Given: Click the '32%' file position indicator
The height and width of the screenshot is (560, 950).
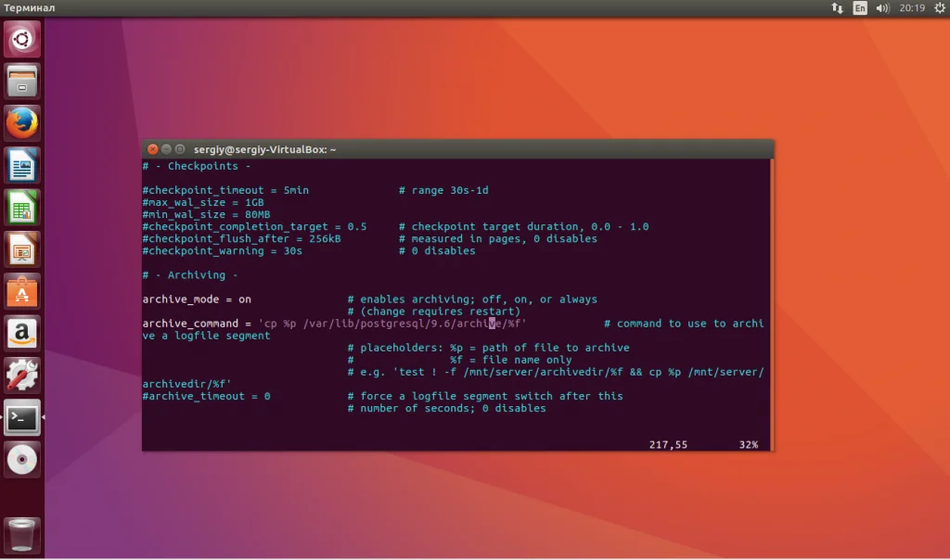Looking at the screenshot, I should (x=749, y=444).
